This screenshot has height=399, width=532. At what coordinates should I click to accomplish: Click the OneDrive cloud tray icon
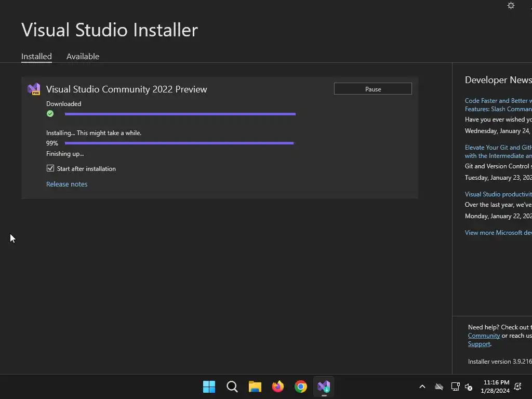[439, 387]
